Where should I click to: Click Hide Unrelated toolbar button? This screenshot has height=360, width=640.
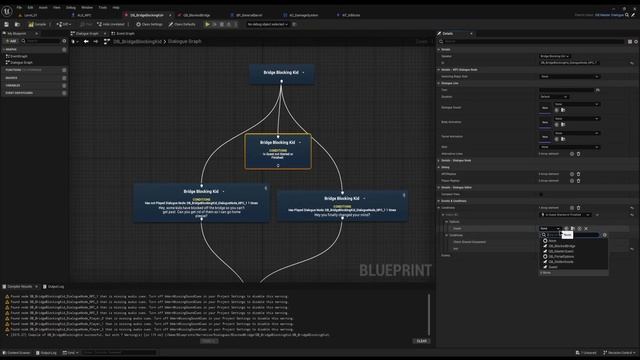pyautogui.click(x=110, y=24)
